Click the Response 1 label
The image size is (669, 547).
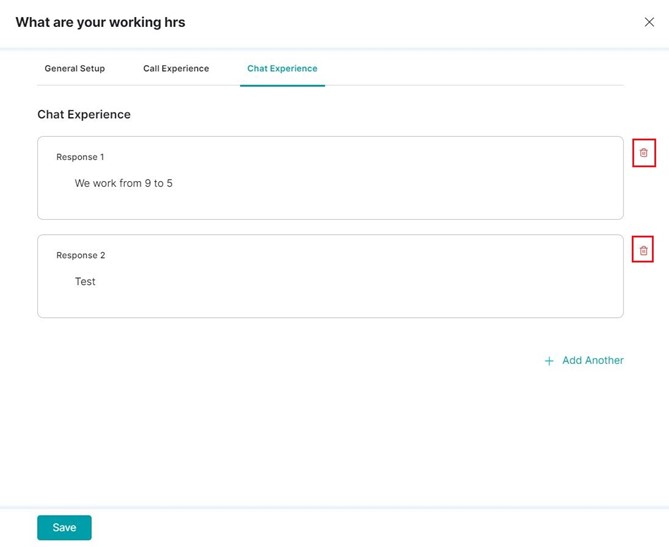coord(80,157)
